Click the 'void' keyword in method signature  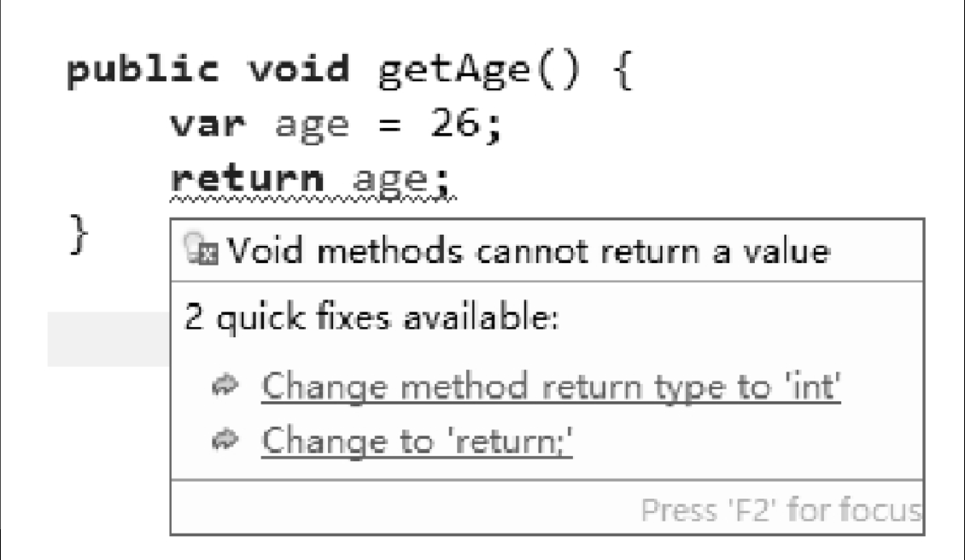299,67
